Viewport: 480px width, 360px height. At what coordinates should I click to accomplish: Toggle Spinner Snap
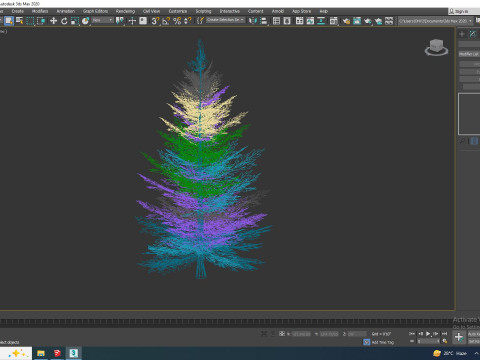click(188, 21)
